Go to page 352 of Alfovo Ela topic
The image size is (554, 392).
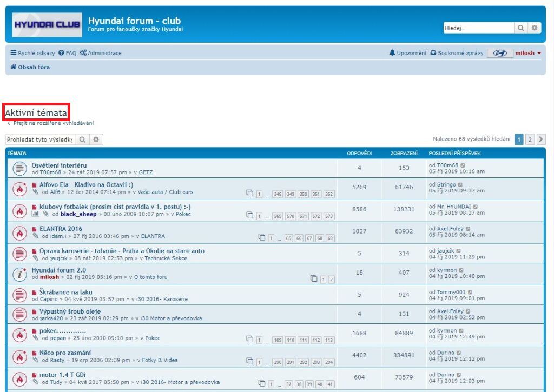(x=329, y=194)
